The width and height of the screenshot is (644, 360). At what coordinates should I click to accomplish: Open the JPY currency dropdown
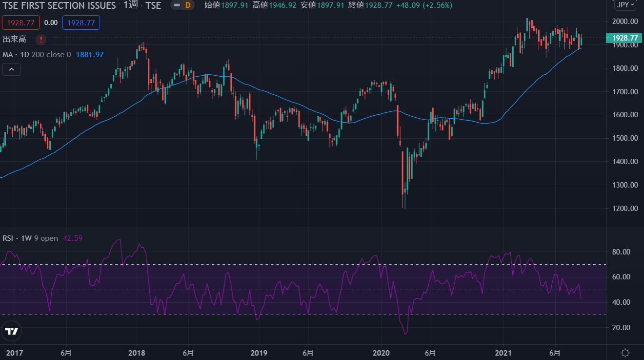(x=625, y=5)
